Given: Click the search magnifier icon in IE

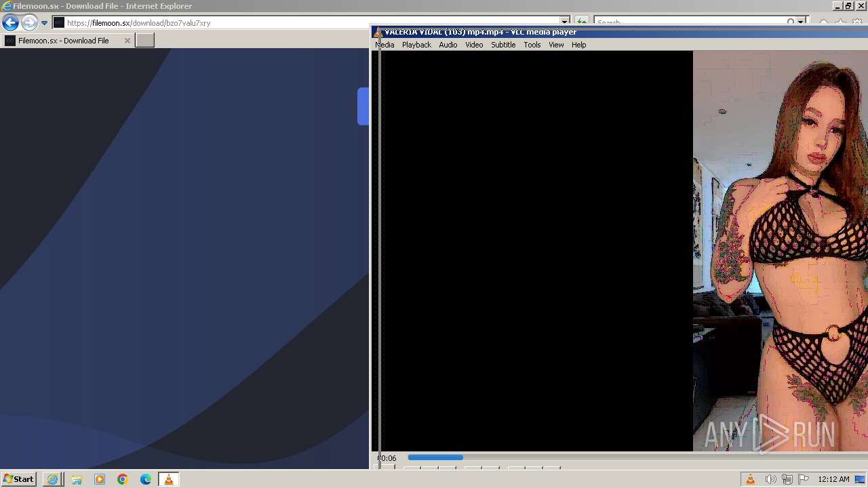Looking at the screenshot, I should pyautogui.click(x=791, y=22).
